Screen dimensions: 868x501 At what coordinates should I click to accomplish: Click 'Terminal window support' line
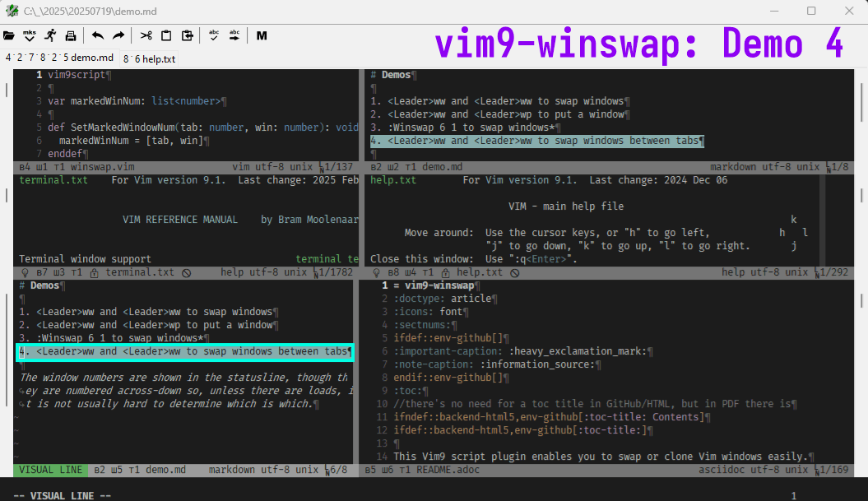pos(86,258)
